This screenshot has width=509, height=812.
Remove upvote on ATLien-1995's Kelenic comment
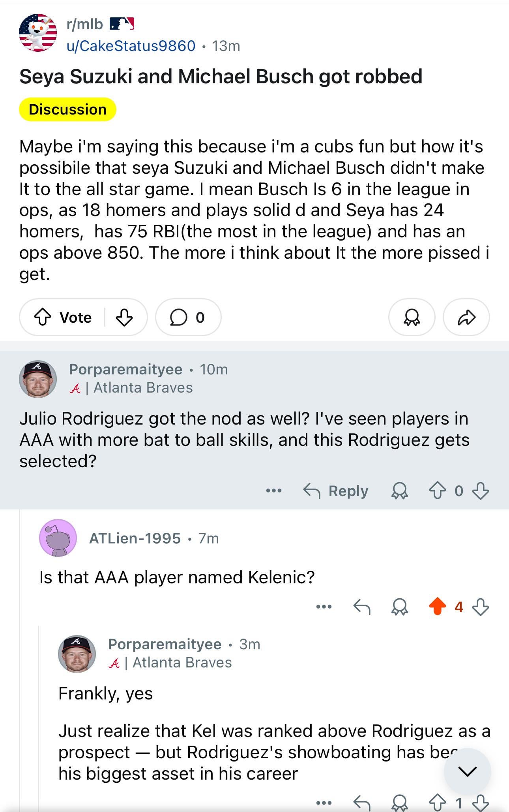click(x=437, y=607)
